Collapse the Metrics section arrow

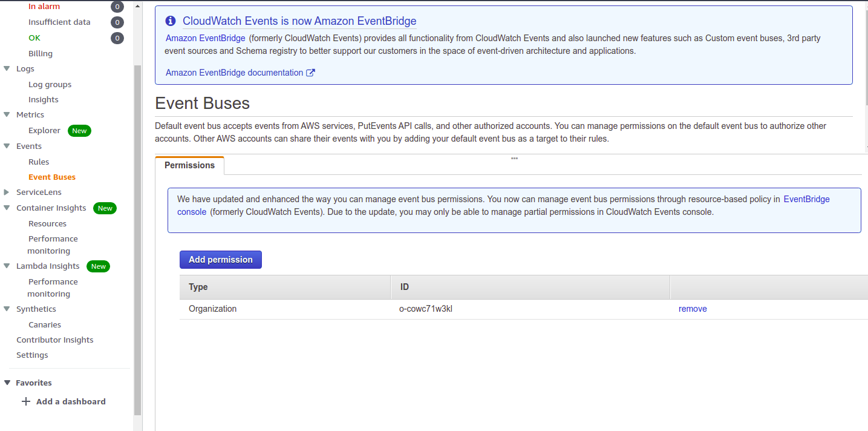coord(7,115)
